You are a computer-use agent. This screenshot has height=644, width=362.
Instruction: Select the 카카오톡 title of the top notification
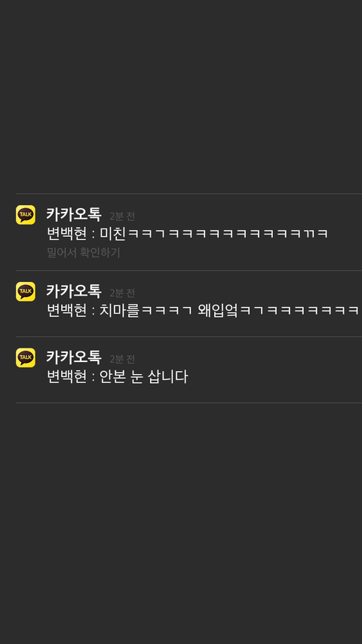(x=74, y=214)
